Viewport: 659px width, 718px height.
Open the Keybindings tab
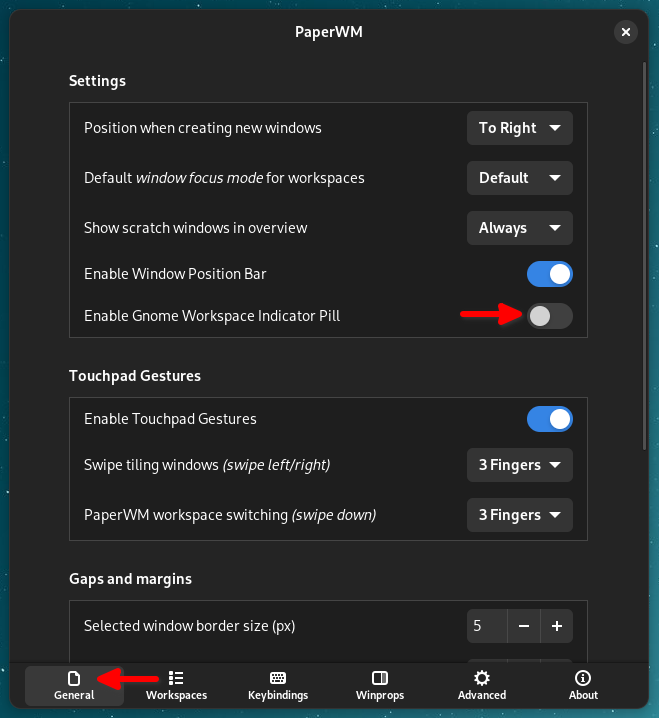tap(278, 685)
